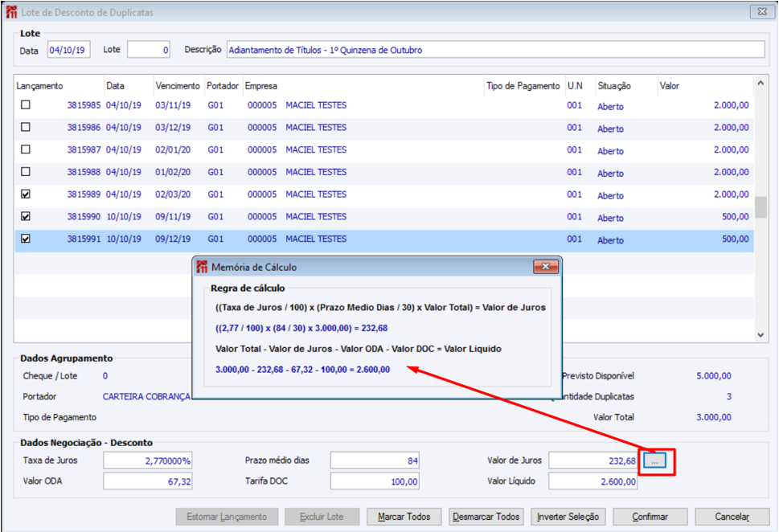Select lançamento number 3815990

click(84, 216)
